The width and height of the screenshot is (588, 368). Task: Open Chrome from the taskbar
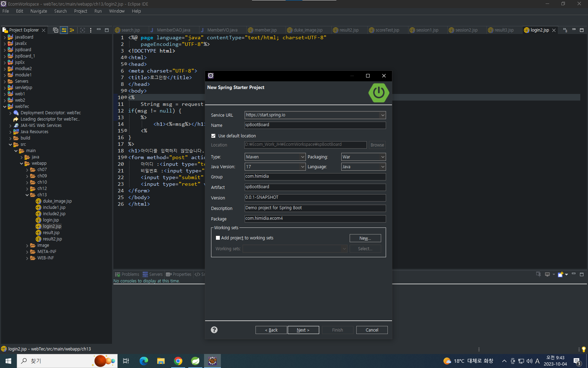178,361
